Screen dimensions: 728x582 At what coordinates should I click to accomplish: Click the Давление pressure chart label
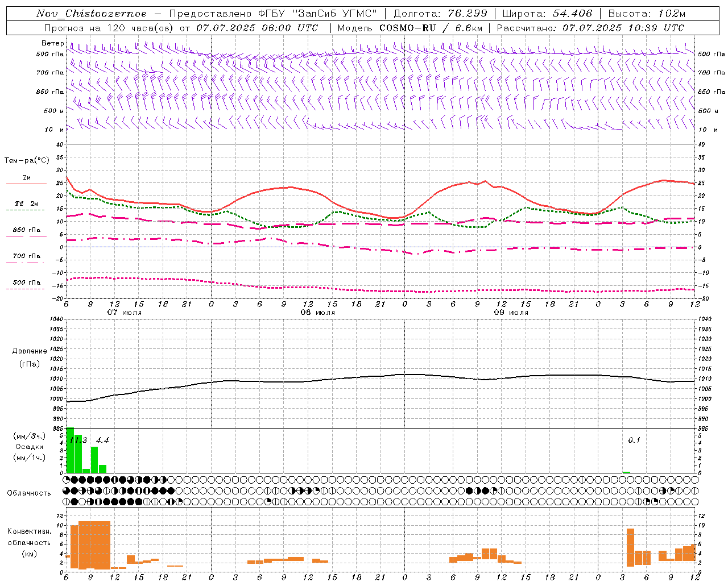pyautogui.click(x=30, y=351)
